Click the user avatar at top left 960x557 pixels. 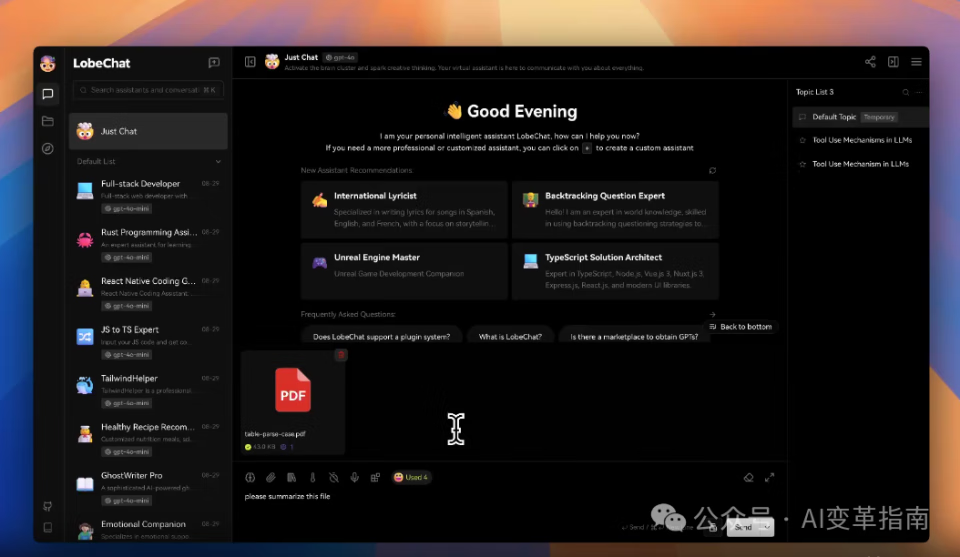[48, 63]
